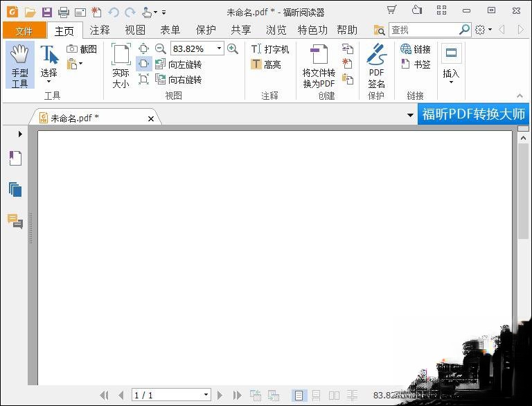
Task: Open the File (文件) menu
Action: (x=24, y=30)
